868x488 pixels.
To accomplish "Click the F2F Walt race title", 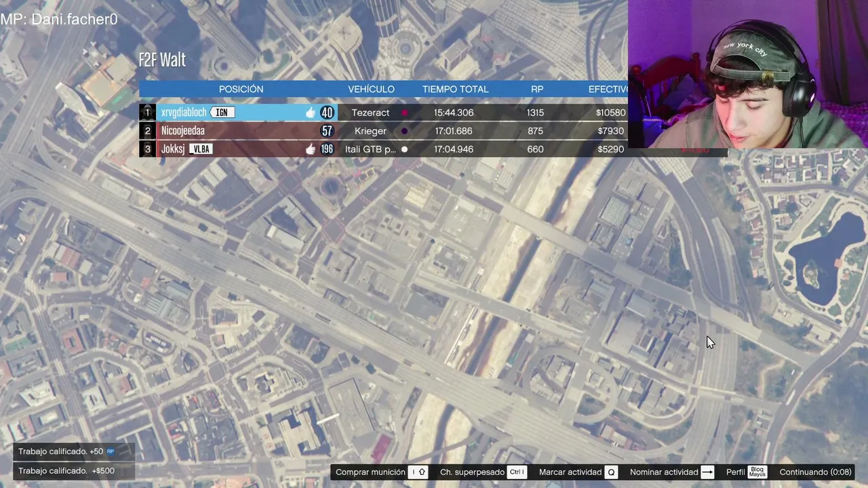I will (162, 60).
